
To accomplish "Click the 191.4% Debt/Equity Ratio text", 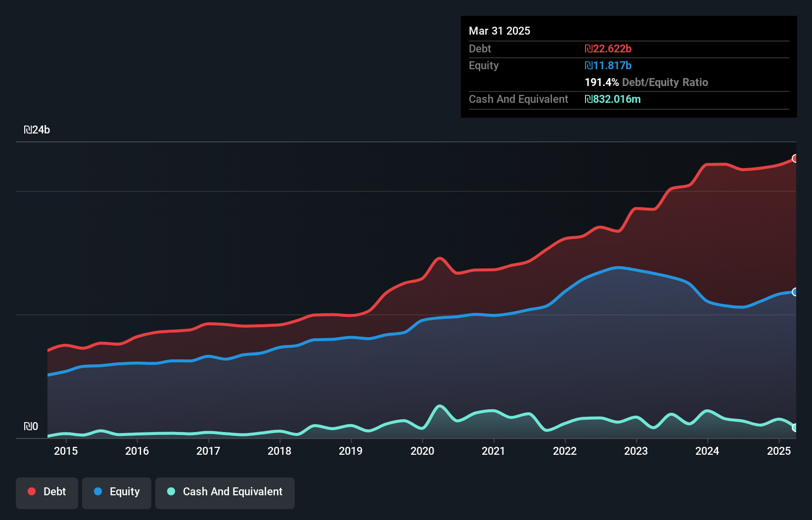I will pyautogui.click(x=646, y=83).
